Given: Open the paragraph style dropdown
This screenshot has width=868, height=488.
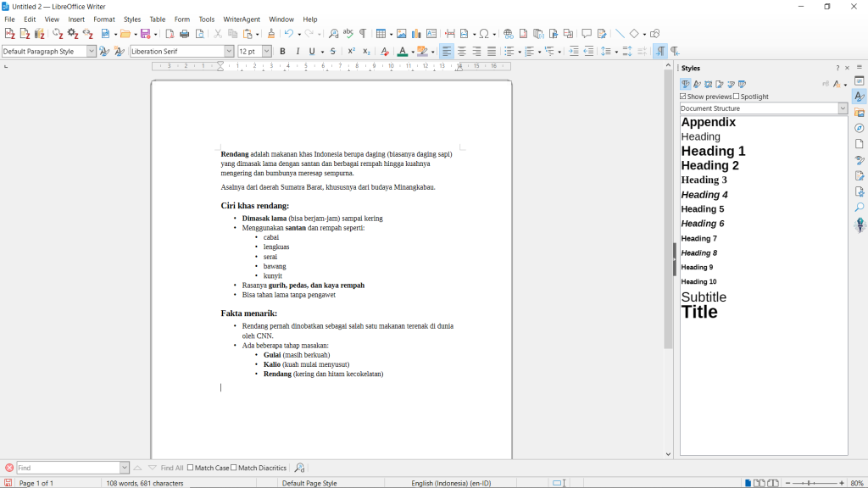Looking at the screenshot, I should tap(92, 52).
